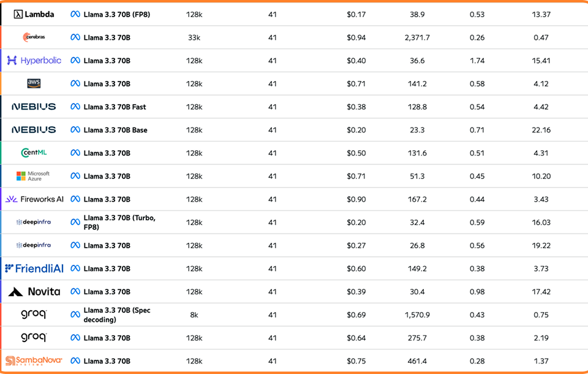Click the Llama 3.3 70B Fast model name
Viewport: 588px width, 374px height.
click(x=115, y=107)
